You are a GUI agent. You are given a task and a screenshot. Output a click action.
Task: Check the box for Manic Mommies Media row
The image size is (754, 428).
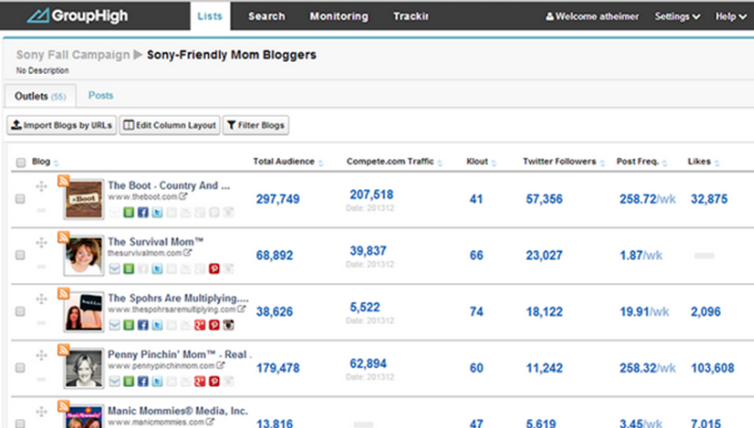click(x=20, y=423)
